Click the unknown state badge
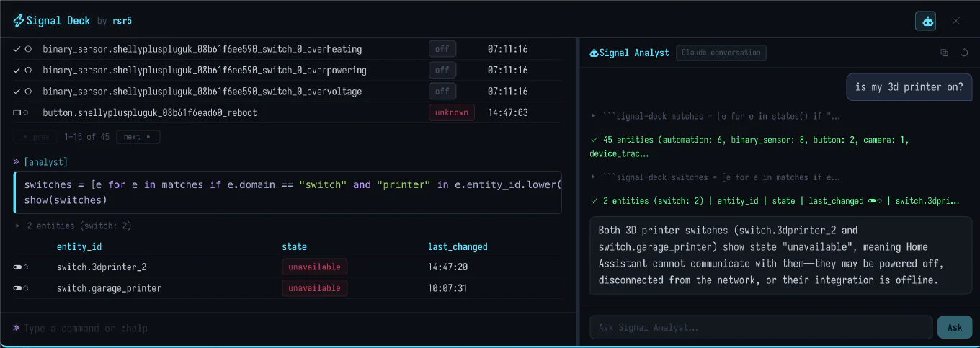 [452, 112]
